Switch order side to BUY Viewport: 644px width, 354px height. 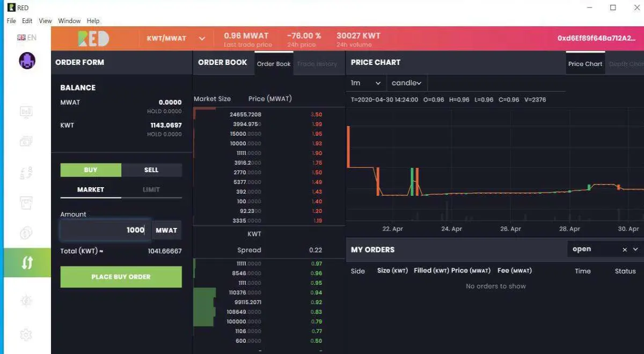click(91, 170)
